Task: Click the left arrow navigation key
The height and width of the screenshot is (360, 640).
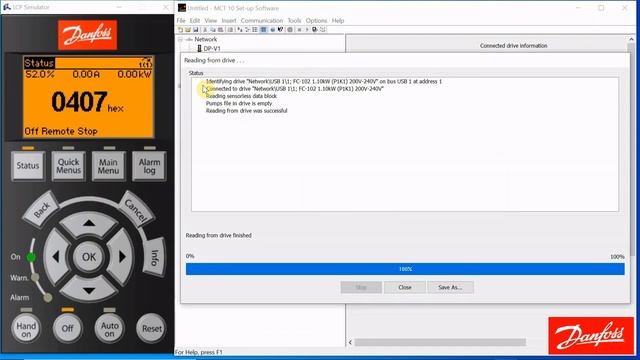Action: (56, 257)
